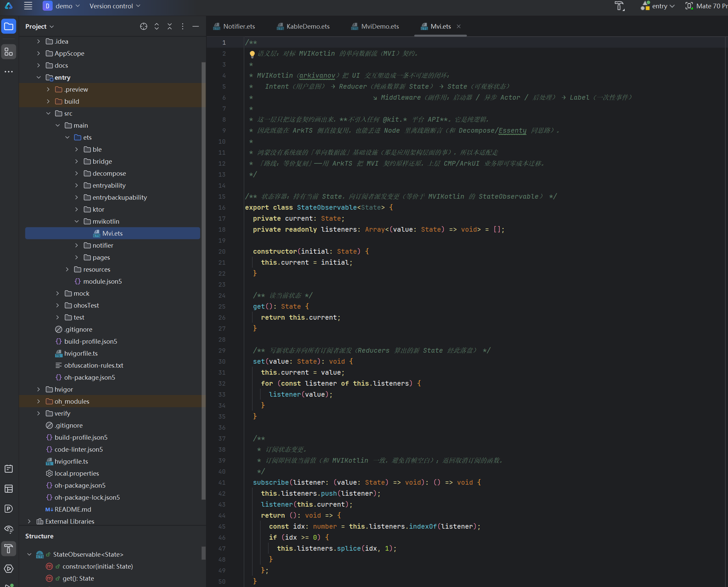Expand all nodes in Project tree

click(157, 26)
